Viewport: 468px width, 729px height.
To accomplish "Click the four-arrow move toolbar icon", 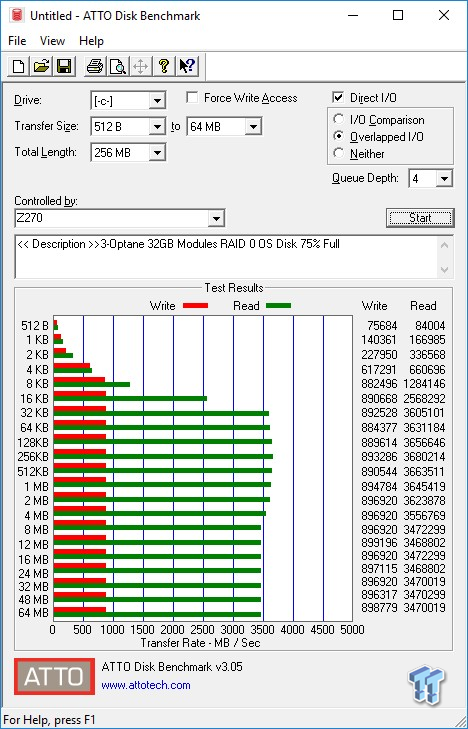I will [140, 66].
